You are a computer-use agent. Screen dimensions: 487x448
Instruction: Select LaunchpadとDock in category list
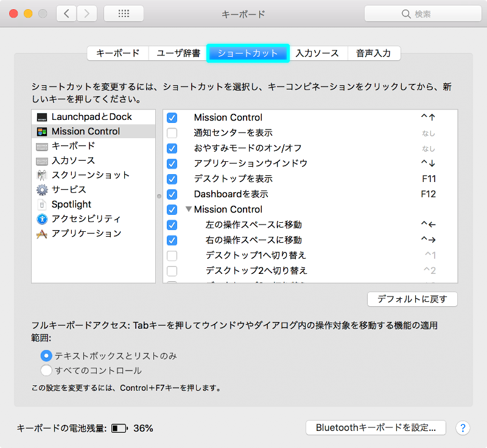pos(94,117)
